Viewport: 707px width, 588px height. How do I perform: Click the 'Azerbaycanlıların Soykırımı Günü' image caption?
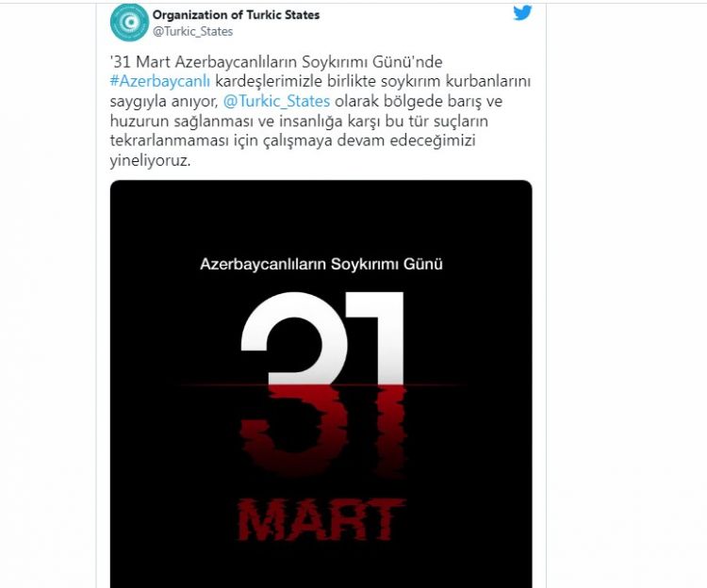click(x=321, y=264)
